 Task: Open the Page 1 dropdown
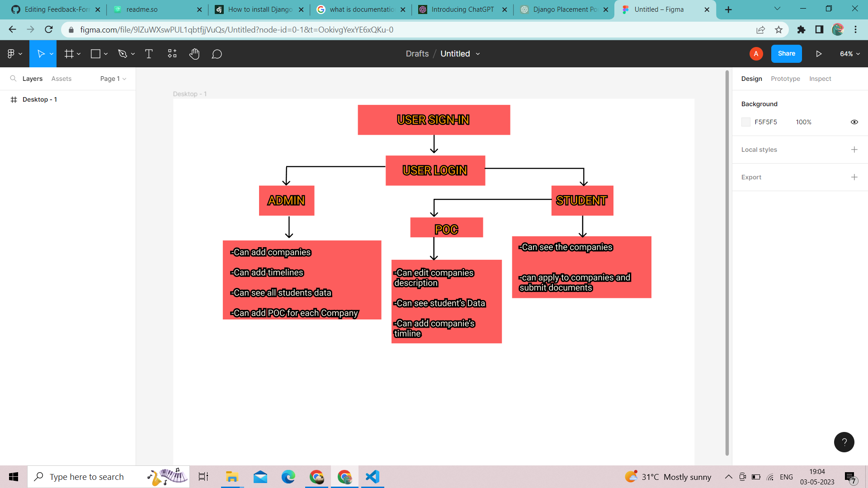click(113, 79)
